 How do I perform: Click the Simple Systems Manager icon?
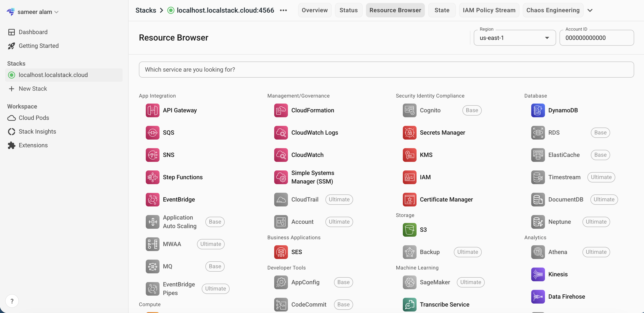tap(281, 177)
